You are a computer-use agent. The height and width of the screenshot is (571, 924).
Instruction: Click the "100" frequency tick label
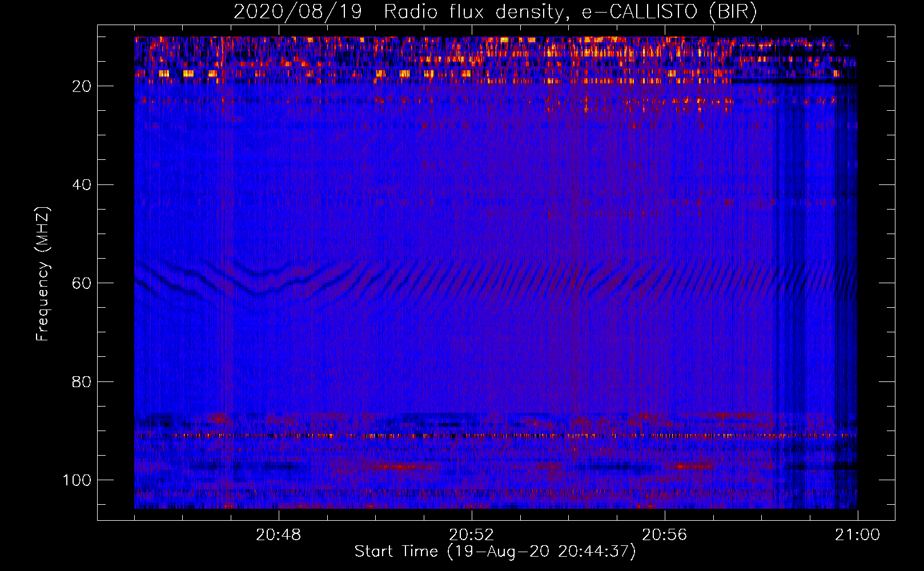click(78, 480)
